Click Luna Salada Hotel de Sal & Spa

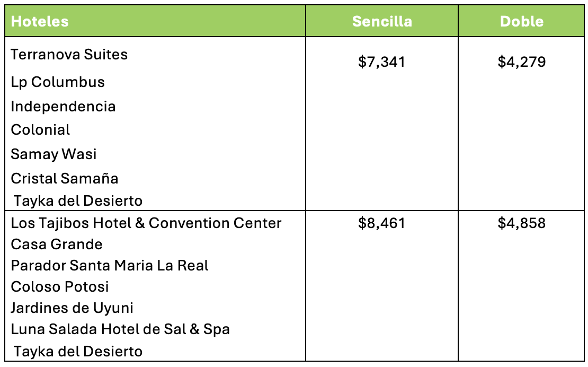[x=120, y=329]
